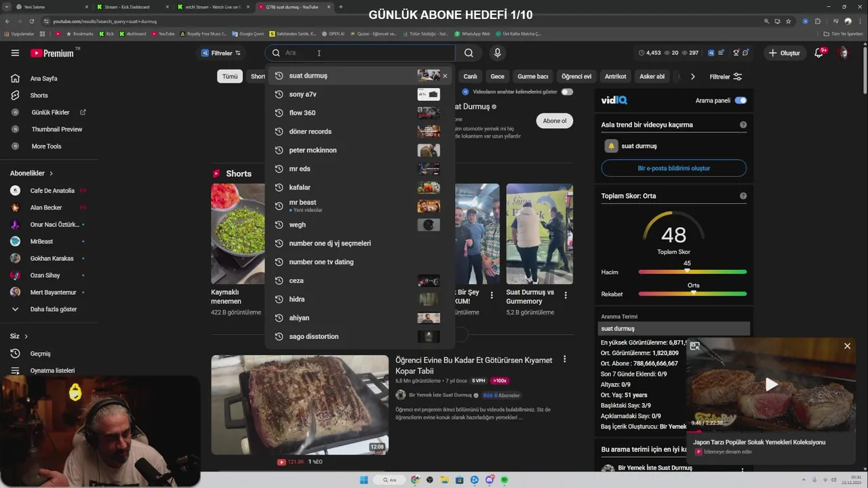This screenshot has width=868, height=488.
Task: Open Geçmiş history in sidebar
Action: point(40,354)
